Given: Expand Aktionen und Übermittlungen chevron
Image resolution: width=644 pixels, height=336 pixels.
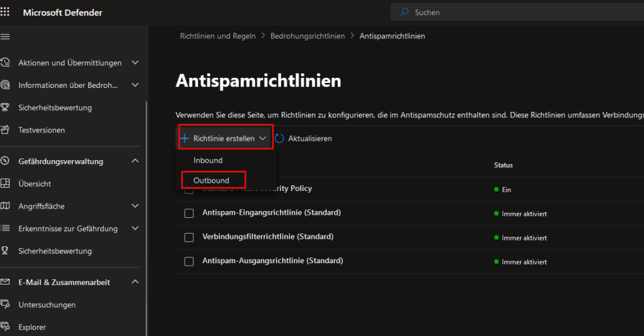Looking at the screenshot, I should (135, 62).
